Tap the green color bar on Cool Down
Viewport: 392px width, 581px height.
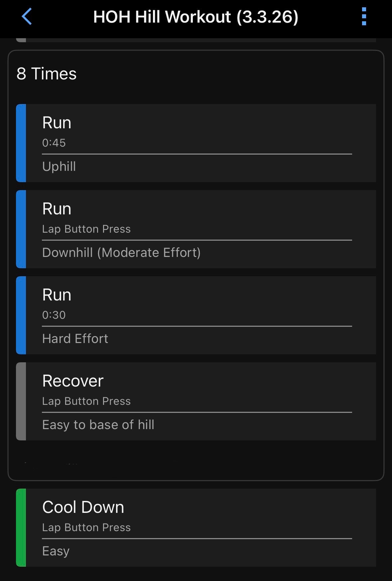(x=21, y=527)
